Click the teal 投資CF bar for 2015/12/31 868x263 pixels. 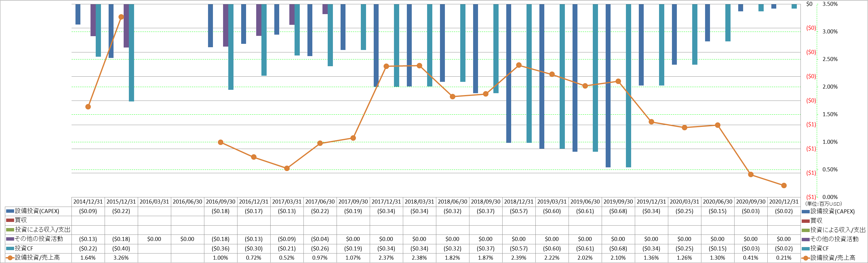tap(131, 53)
